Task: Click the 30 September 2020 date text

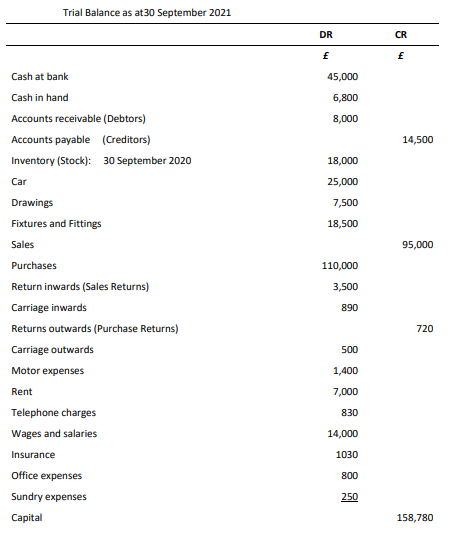Action: (x=147, y=161)
